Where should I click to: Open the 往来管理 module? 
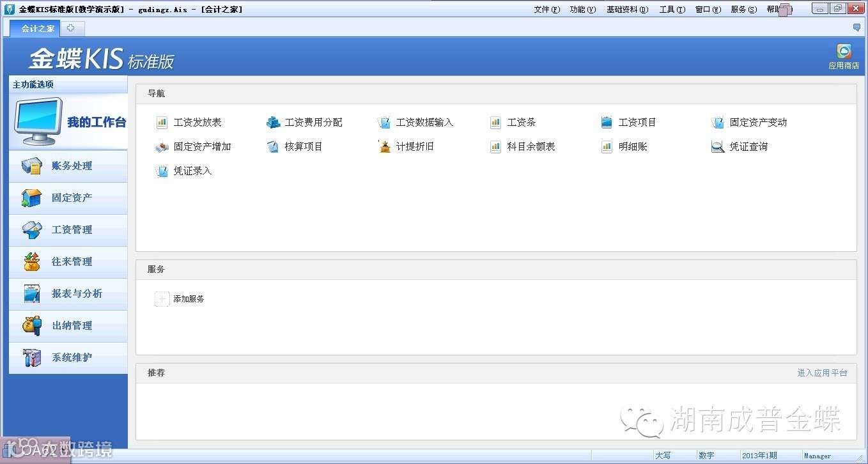68,262
